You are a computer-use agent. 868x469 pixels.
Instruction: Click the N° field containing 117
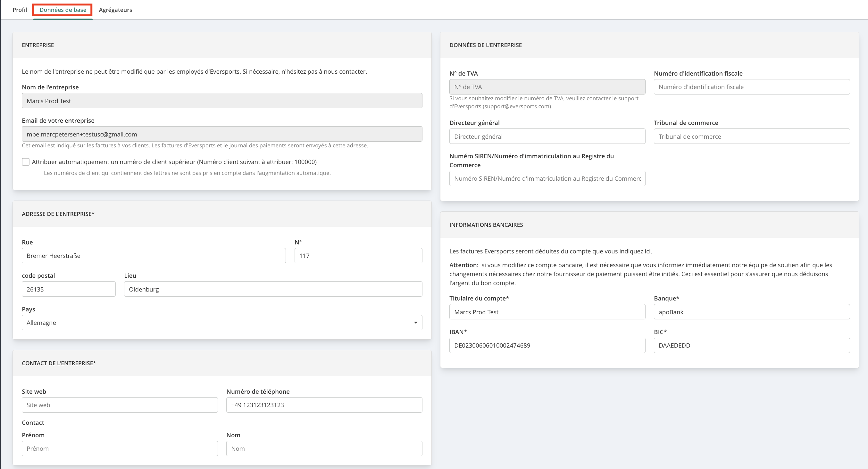tap(358, 256)
